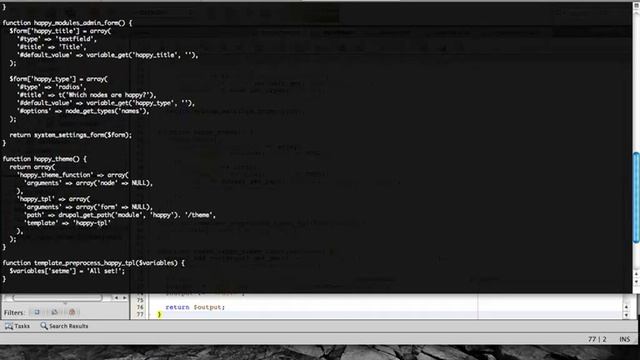This screenshot has height=360, width=640.
Task: Click the editor scroll-down arrow
Action: (x=626, y=315)
